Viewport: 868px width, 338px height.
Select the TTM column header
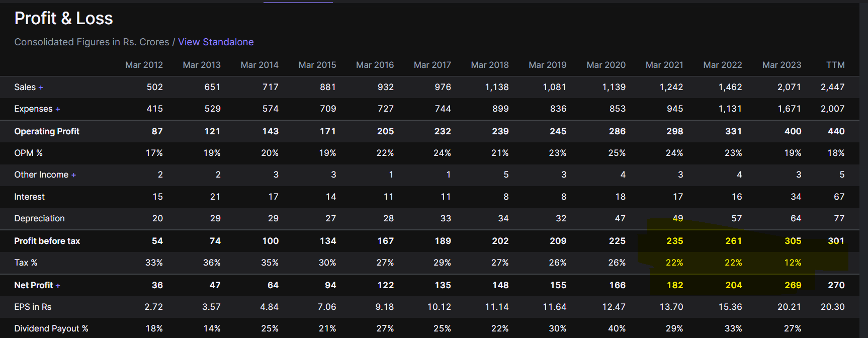pos(835,65)
